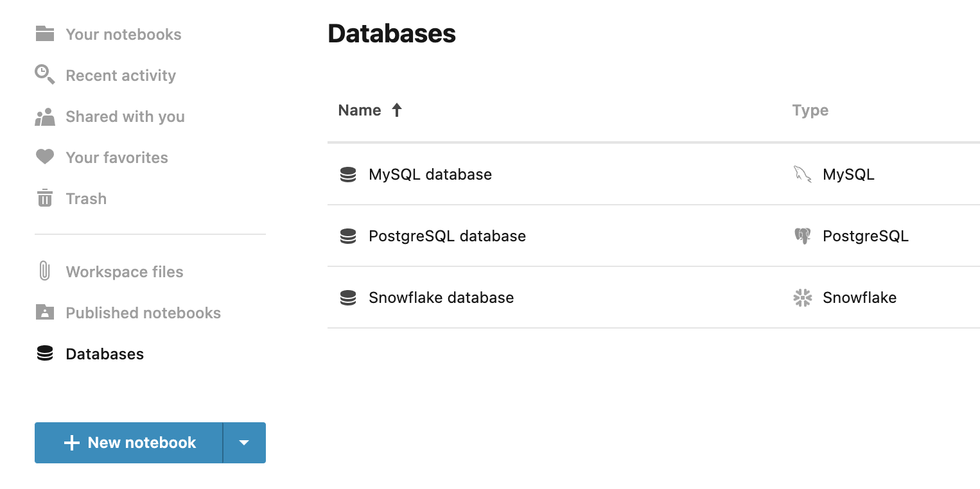Click the Published notebooks icon
This screenshot has height=489, width=980.
pyautogui.click(x=44, y=313)
